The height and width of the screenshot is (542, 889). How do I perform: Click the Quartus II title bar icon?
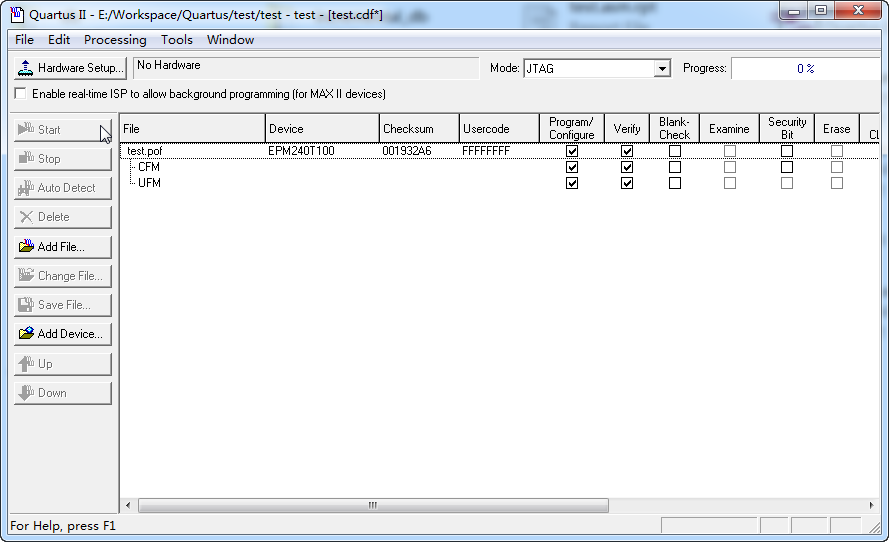16,14
